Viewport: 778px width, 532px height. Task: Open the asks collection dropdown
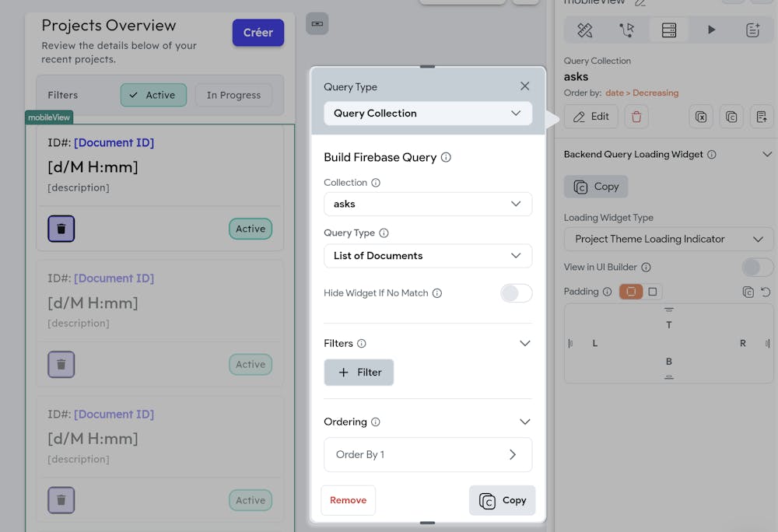click(428, 205)
